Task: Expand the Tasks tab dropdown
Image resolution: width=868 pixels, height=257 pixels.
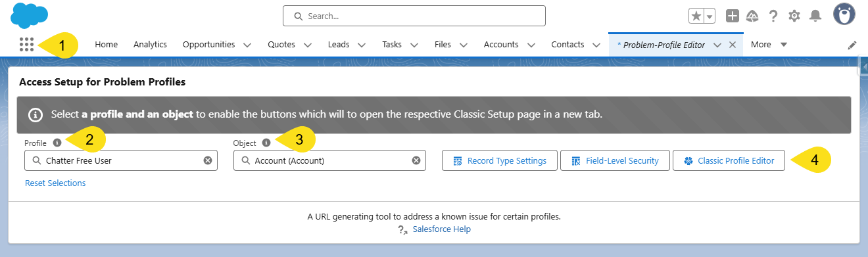Action: [414, 45]
